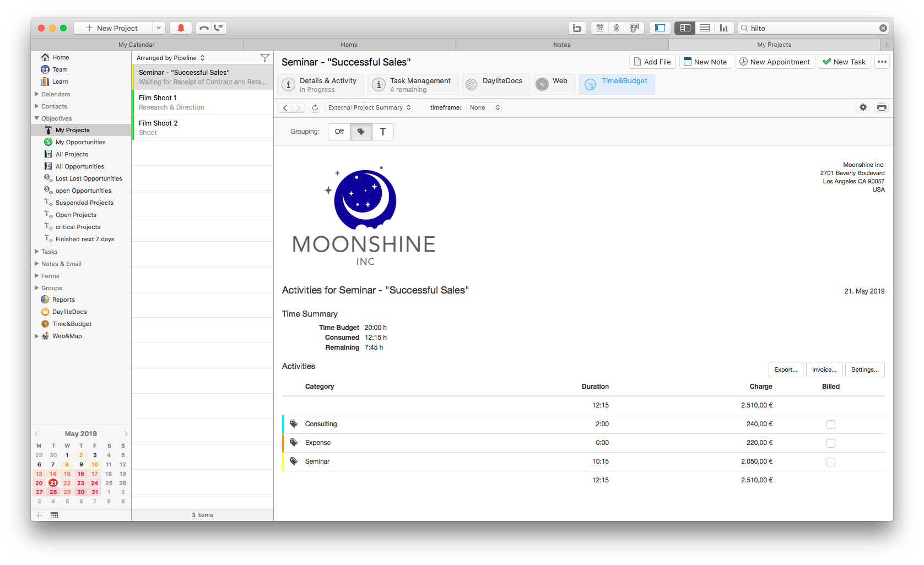Select group-by-category tag icon
Viewport: 924px width, 565px height.
(361, 132)
